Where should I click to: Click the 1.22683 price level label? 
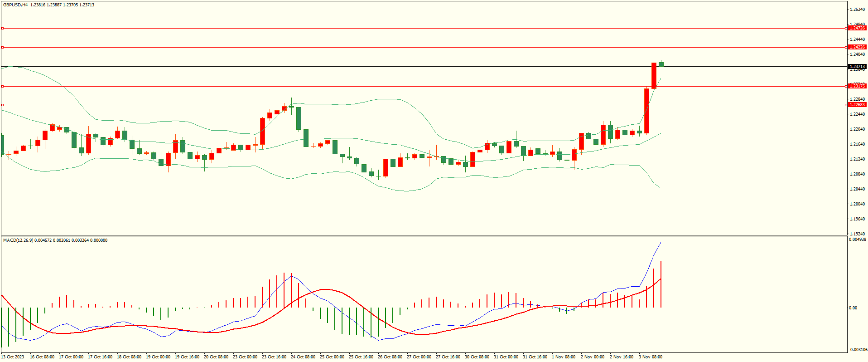(x=857, y=105)
